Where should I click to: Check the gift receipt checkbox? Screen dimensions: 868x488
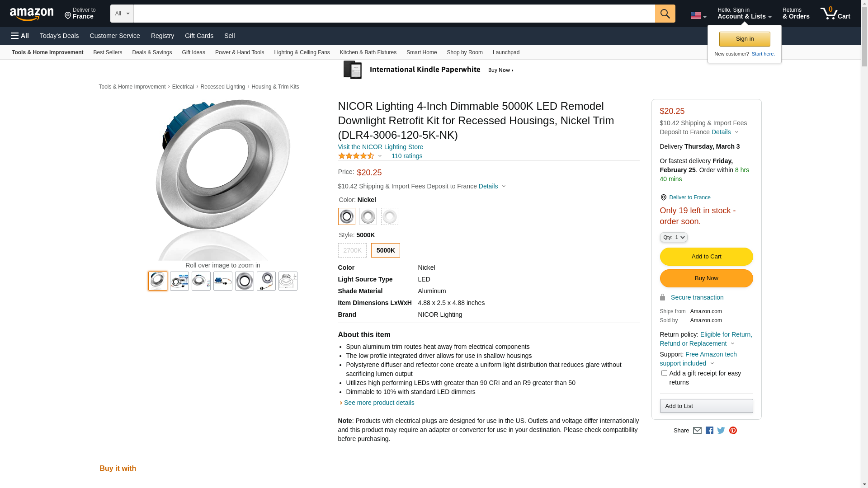click(x=664, y=373)
